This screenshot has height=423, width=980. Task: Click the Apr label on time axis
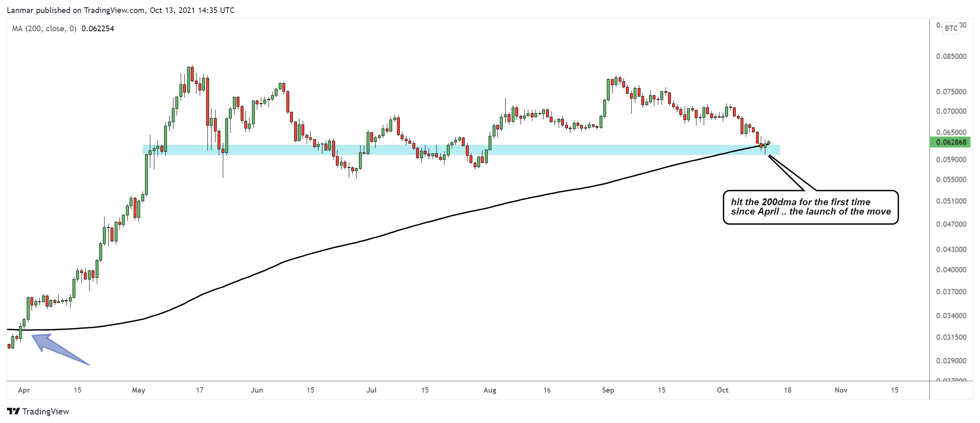pos(24,390)
